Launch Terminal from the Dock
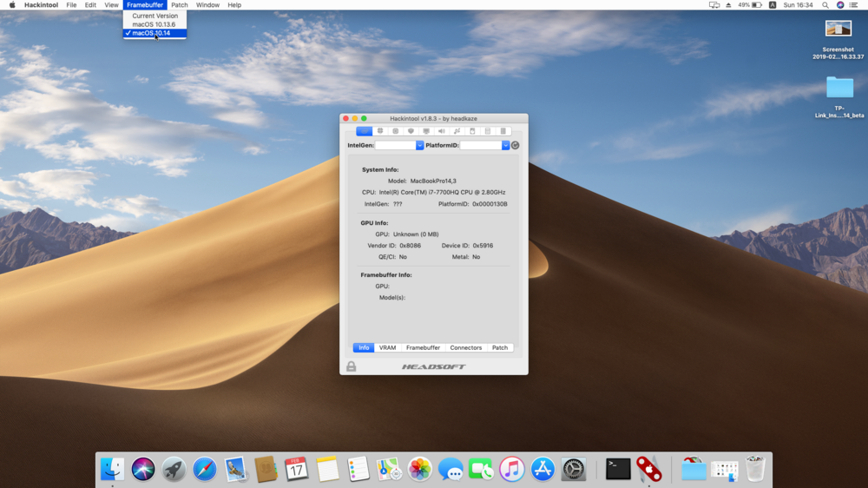The width and height of the screenshot is (868, 488). click(x=618, y=470)
